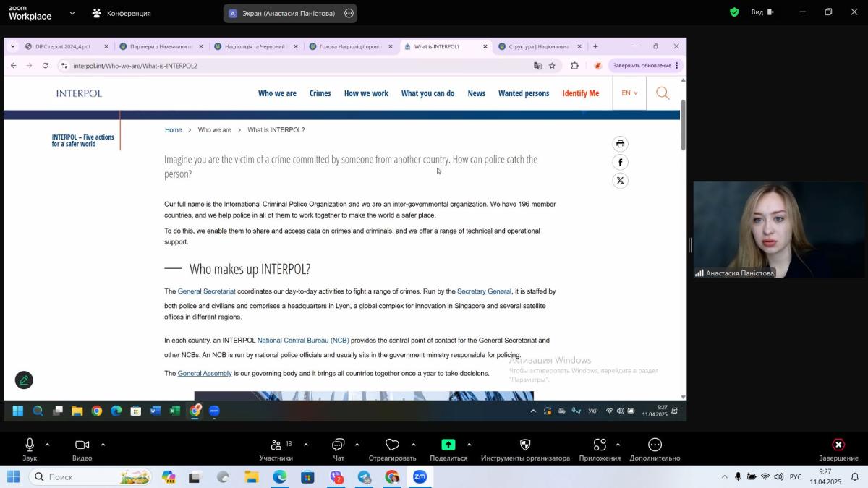Click the Identify Me link

[x=581, y=93]
